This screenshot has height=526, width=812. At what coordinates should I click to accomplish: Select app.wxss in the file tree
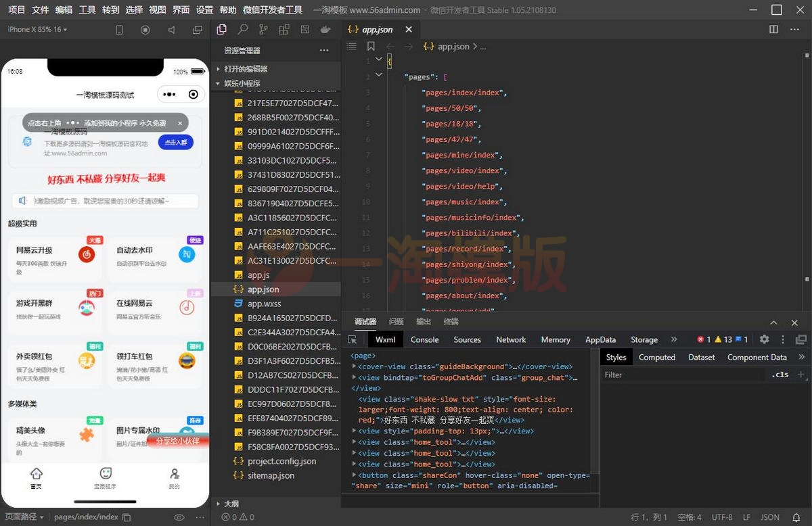(264, 304)
